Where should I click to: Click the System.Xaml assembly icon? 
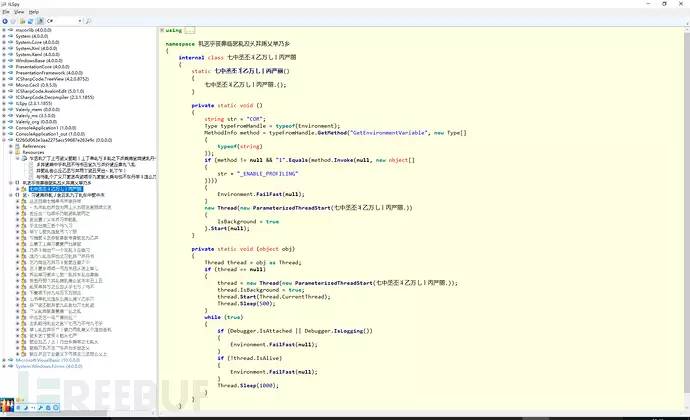pyautogui.click(x=11, y=55)
